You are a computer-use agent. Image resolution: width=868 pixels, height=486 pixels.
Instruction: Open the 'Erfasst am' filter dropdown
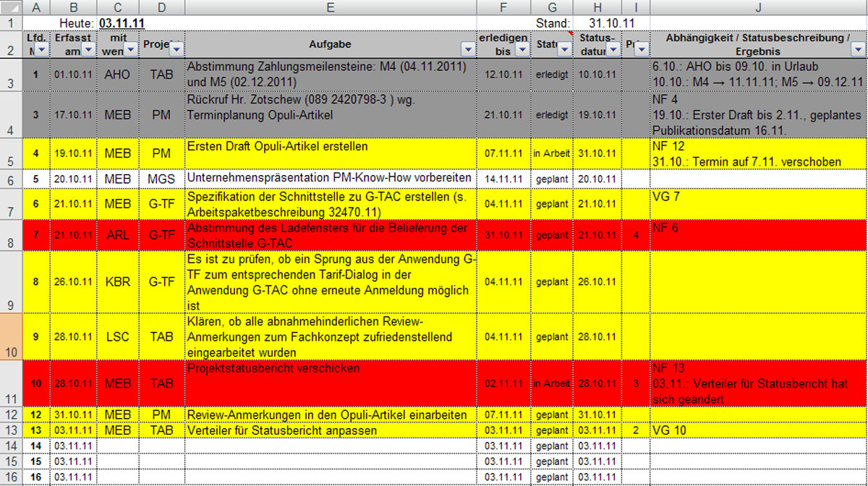88,49
